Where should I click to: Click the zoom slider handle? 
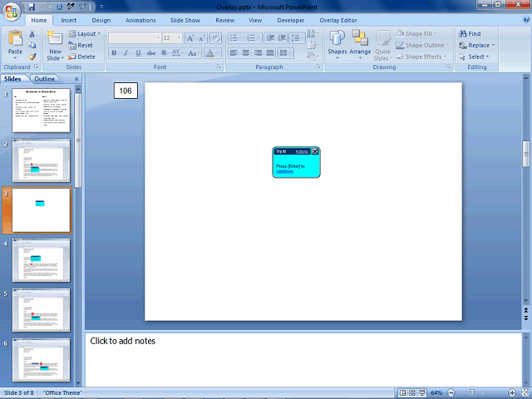[x=471, y=392]
